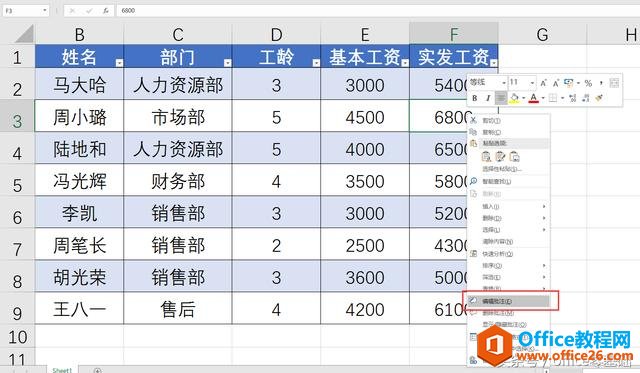Screen dimensions: 640x373
Task: Click the confirm checkmark icon in formula bar
Action: coord(89,11)
